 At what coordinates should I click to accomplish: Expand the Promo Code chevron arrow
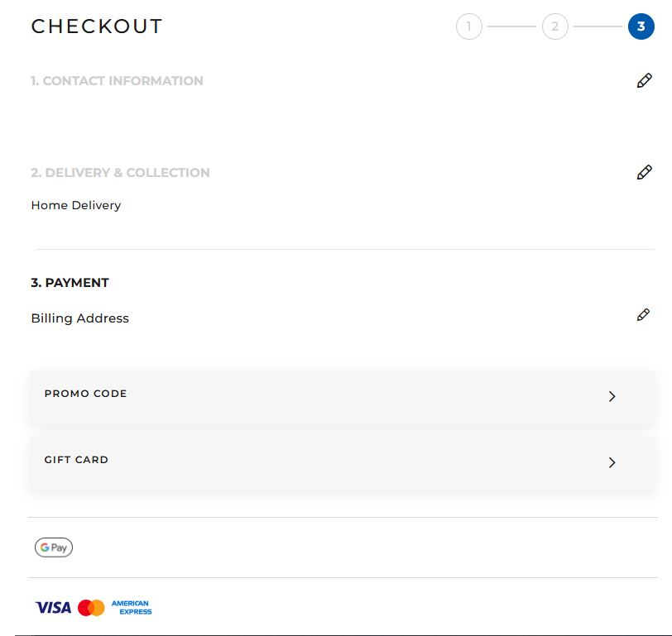[612, 396]
